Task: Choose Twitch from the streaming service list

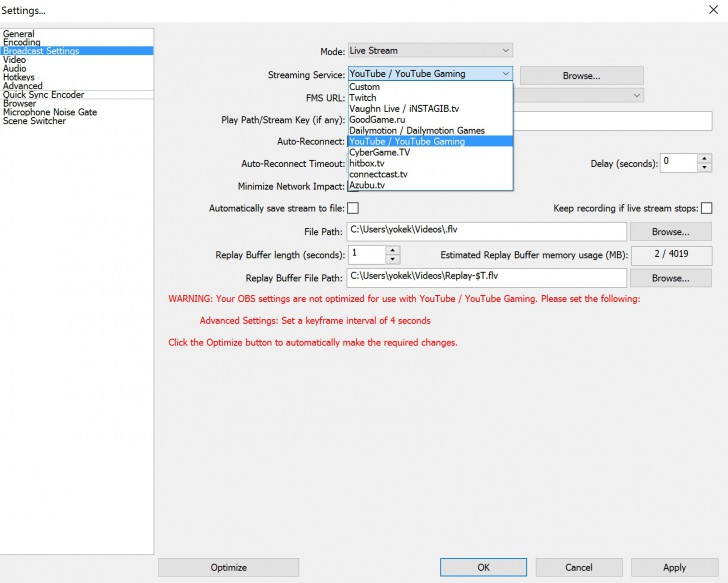Action: click(x=430, y=97)
